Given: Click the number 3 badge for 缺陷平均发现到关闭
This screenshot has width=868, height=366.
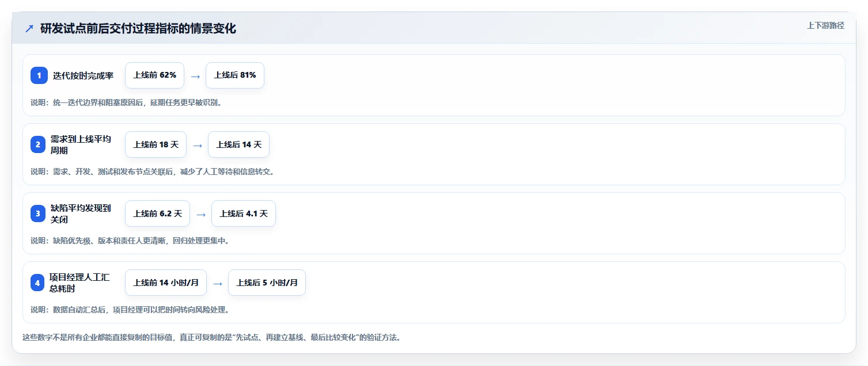Looking at the screenshot, I should click(38, 213).
